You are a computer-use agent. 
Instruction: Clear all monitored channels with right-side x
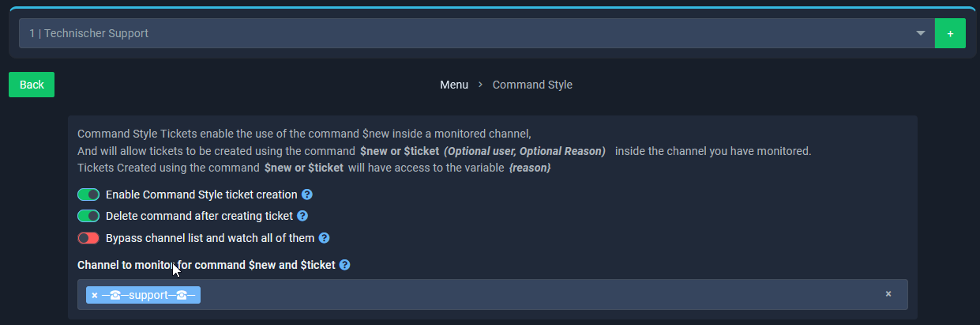tap(888, 294)
